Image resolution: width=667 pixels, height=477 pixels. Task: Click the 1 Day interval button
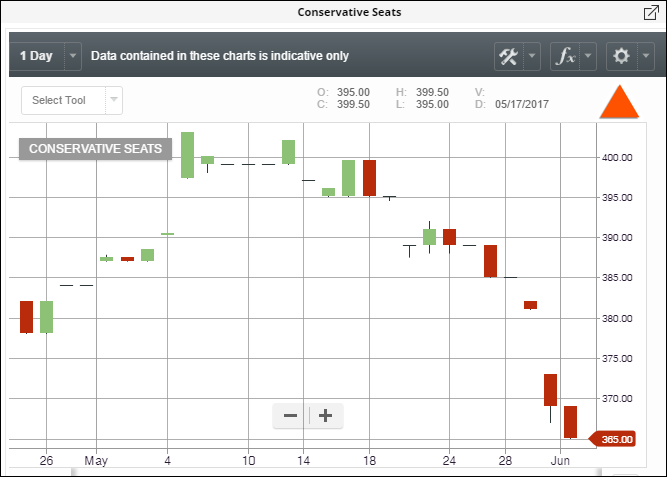[35, 56]
